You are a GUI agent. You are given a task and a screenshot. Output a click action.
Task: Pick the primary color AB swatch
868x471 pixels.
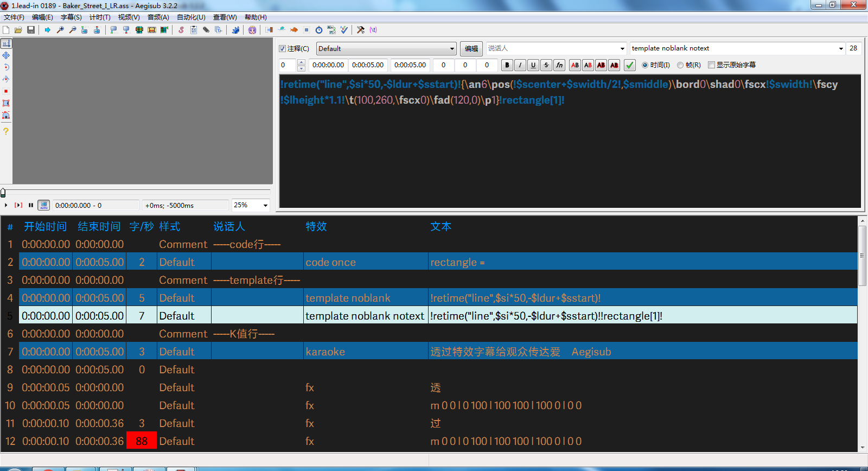(x=575, y=65)
